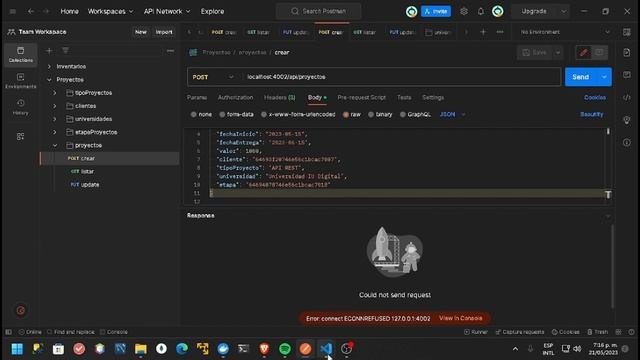
Task: Open the POST method dropdown
Action: click(x=213, y=77)
